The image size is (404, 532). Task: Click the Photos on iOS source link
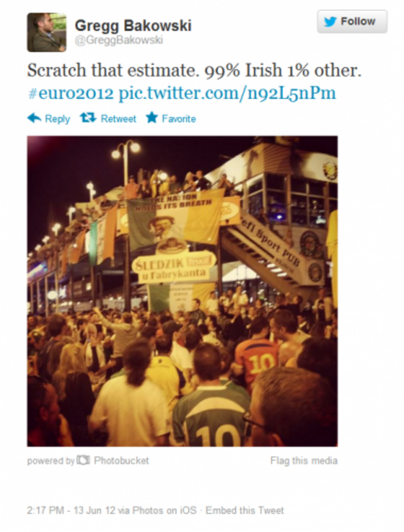[165, 510]
